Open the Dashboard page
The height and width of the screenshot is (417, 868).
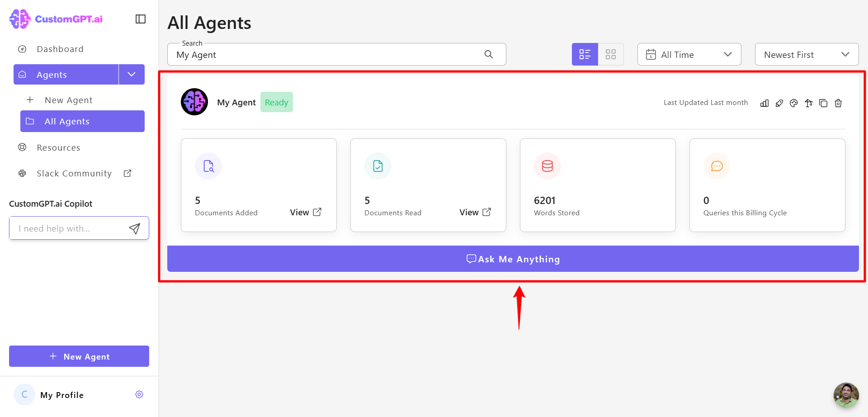tap(60, 49)
